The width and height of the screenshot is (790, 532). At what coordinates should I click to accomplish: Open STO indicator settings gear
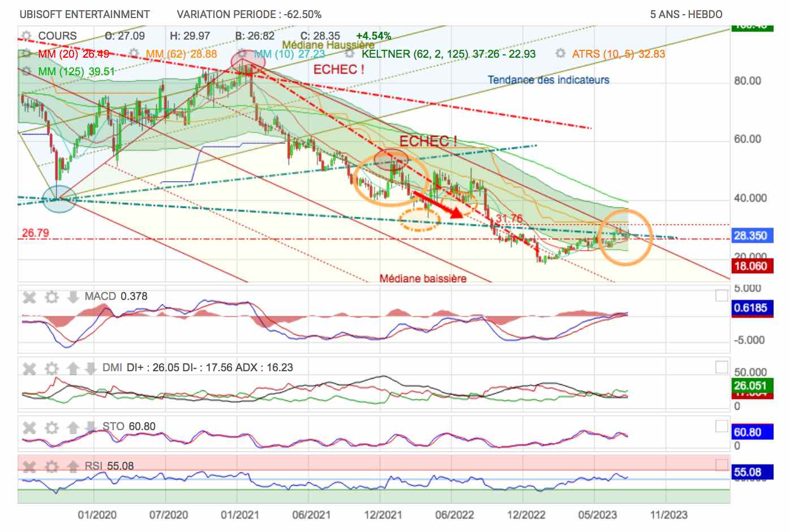point(51,427)
